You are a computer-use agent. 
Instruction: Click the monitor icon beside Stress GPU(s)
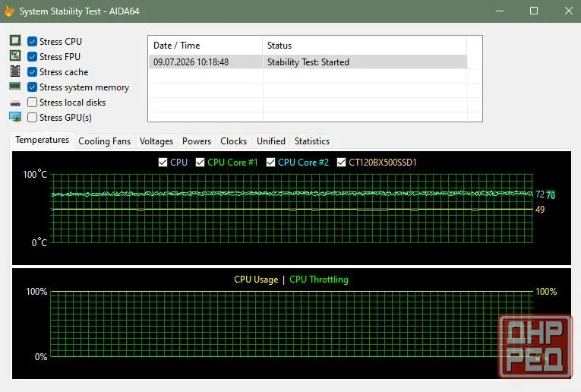point(15,117)
